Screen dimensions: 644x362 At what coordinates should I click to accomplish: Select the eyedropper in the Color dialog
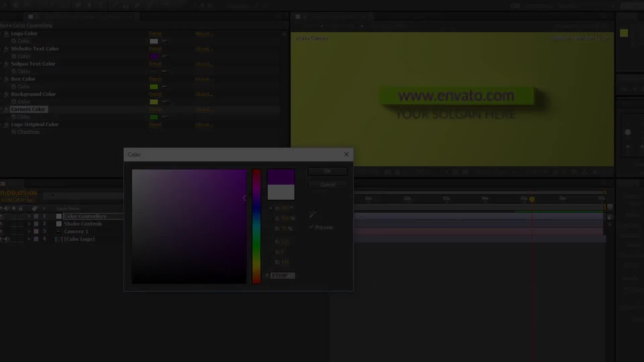pyautogui.click(x=312, y=215)
